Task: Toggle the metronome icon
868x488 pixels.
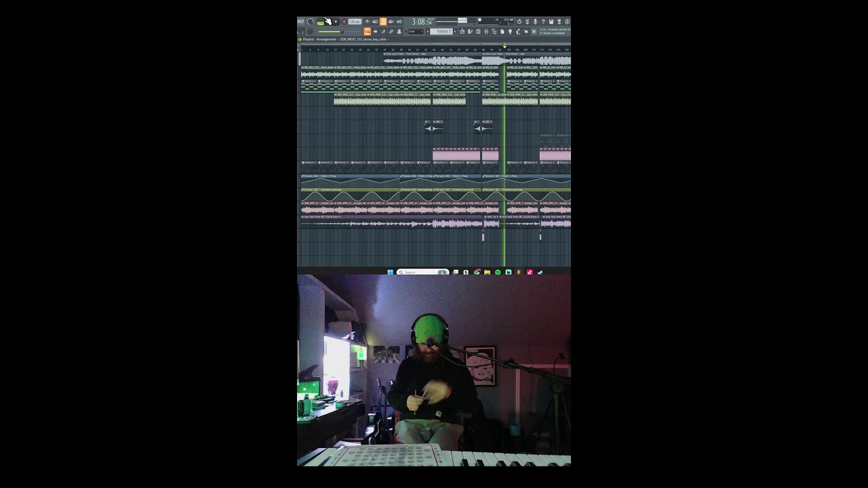Action: [367, 22]
